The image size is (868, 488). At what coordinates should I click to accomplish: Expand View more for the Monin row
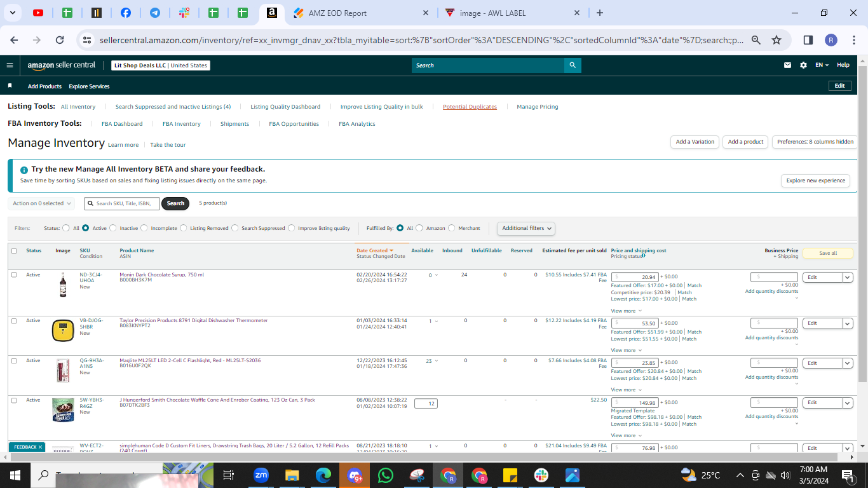coord(626,311)
